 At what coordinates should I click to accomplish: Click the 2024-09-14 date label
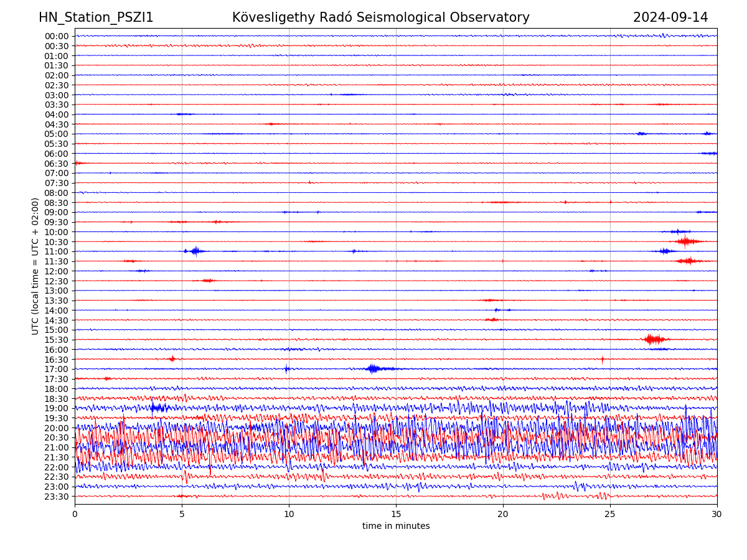(x=670, y=17)
